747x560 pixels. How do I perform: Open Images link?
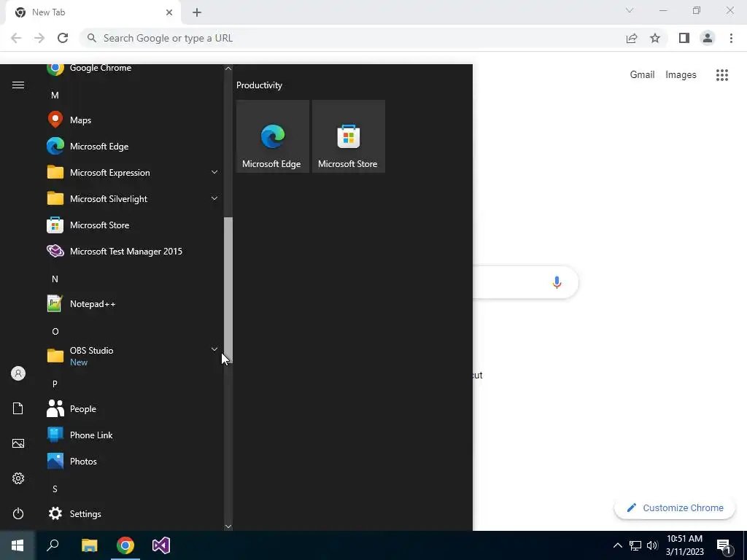pos(681,75)
